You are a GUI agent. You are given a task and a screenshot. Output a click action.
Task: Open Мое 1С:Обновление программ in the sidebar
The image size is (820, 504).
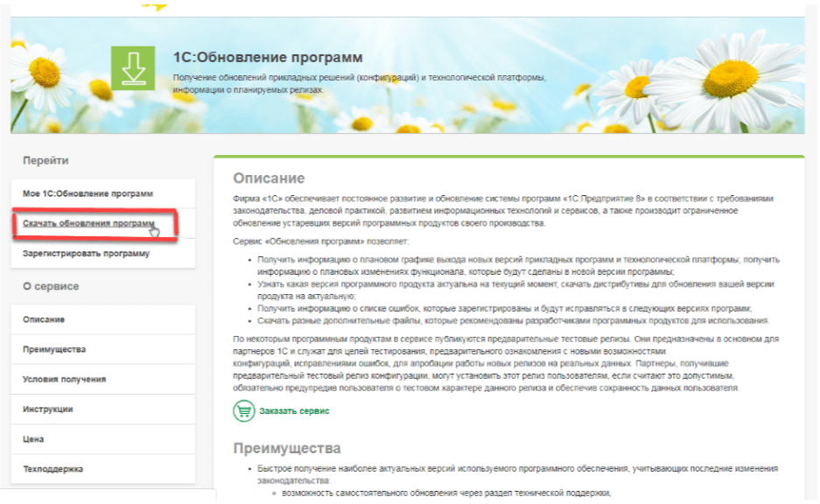[88, 193]
